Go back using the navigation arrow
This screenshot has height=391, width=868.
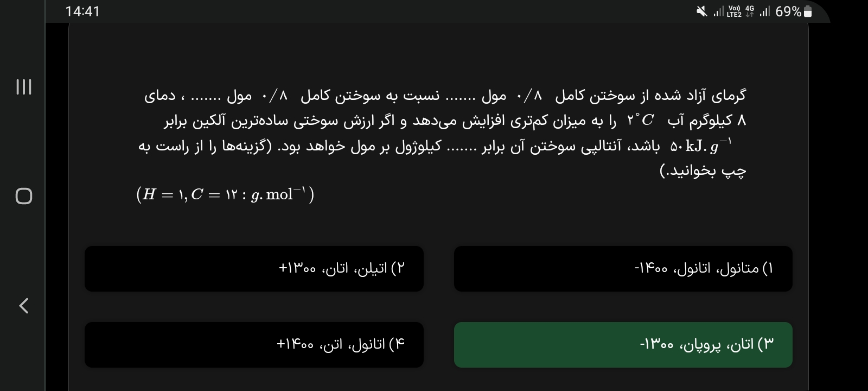point(23,306)
